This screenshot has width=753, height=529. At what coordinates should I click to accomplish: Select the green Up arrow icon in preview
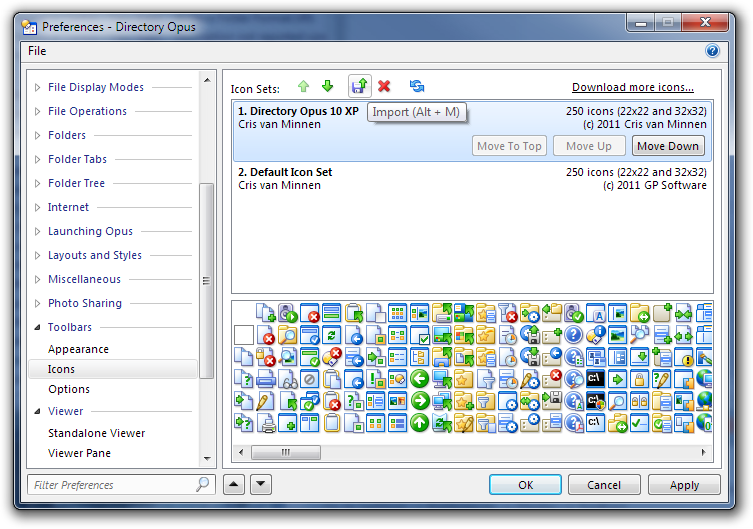[420, 423]
